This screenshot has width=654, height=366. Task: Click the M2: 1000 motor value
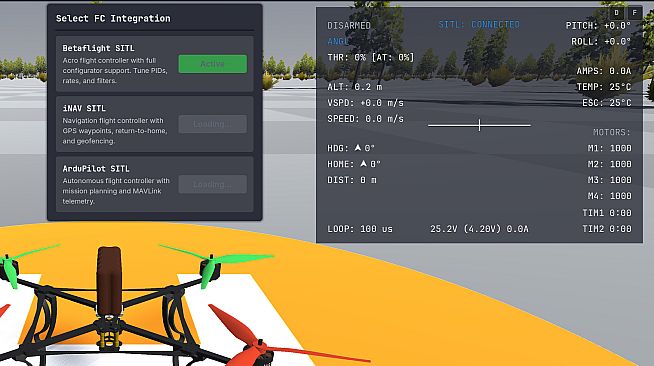click(609, 164)
